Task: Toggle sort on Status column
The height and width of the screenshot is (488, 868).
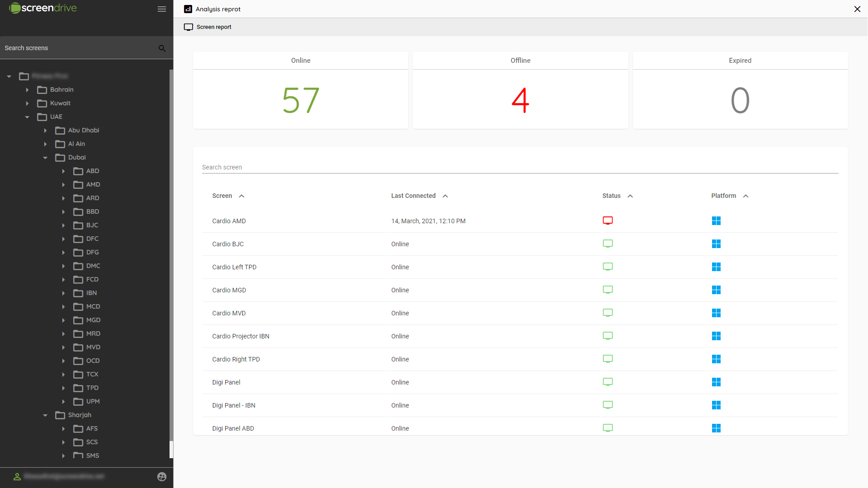Action: [630, 196]
